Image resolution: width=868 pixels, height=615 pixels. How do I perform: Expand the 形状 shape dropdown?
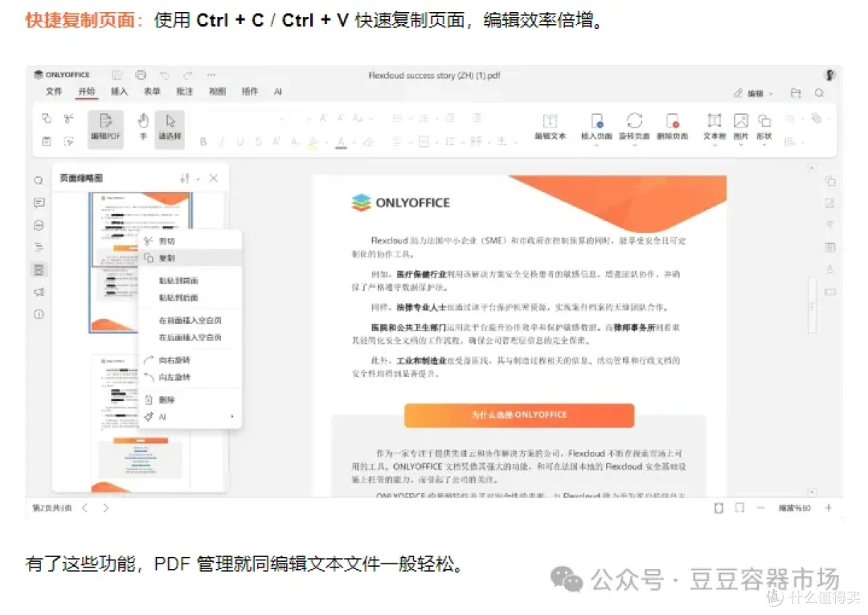[x=764, y=145]
